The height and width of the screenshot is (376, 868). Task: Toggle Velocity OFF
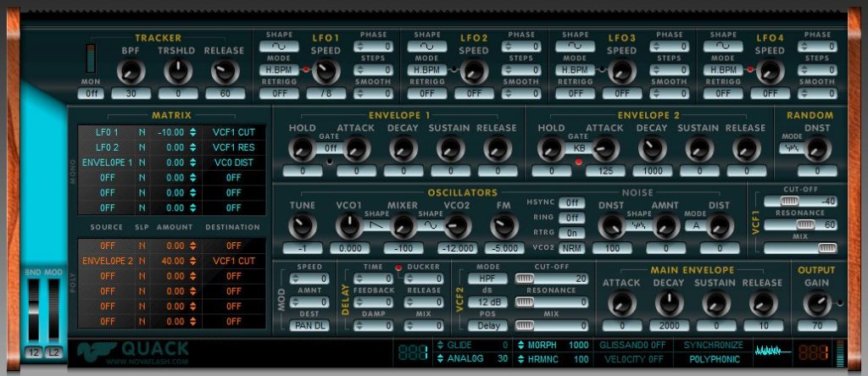[x=632, y=359]
